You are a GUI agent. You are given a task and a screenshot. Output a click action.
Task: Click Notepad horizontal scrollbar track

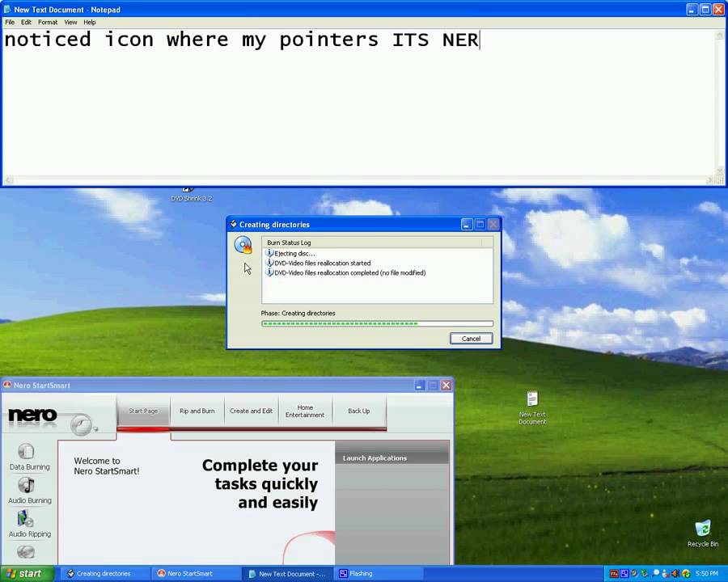[358, 180]
